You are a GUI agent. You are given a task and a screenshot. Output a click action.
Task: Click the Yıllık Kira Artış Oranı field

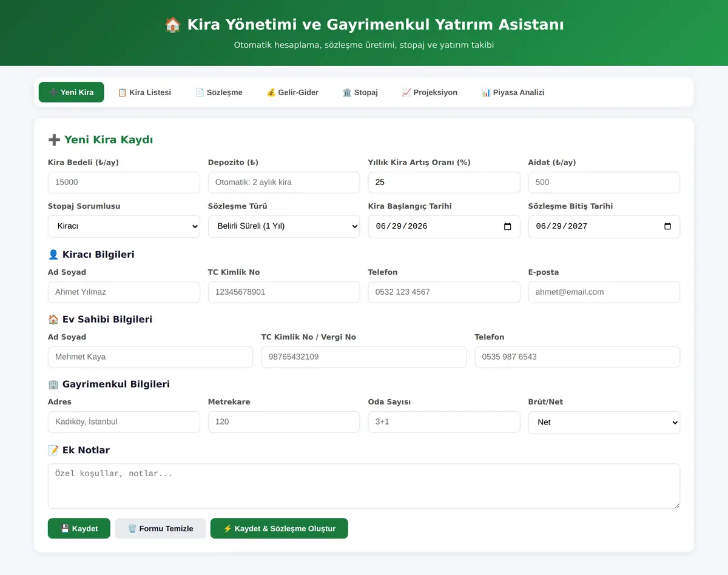[x=444, y=183]
